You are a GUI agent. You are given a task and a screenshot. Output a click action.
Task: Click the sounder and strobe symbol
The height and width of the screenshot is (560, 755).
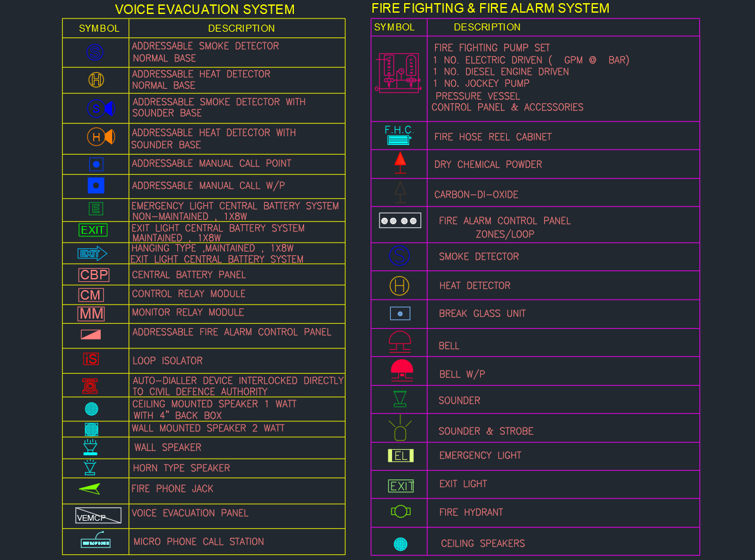point(400,430)
